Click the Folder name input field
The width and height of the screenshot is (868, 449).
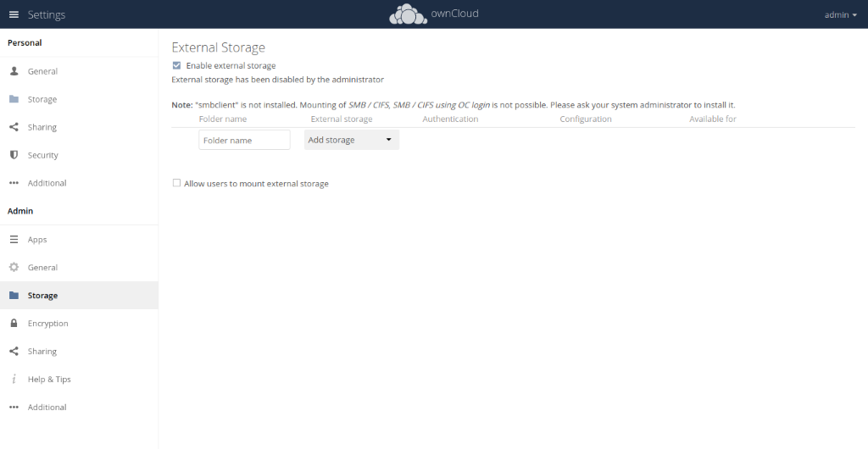click(244, 140)
